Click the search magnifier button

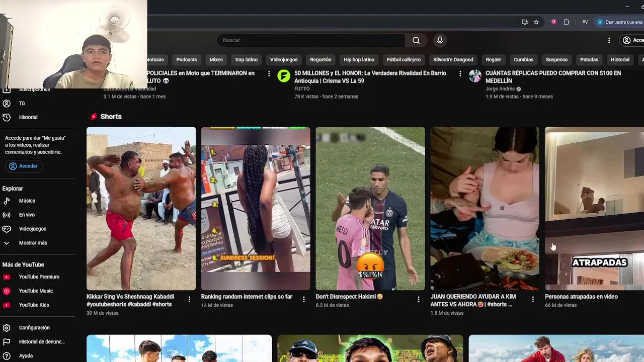click(x=416, y=40)
